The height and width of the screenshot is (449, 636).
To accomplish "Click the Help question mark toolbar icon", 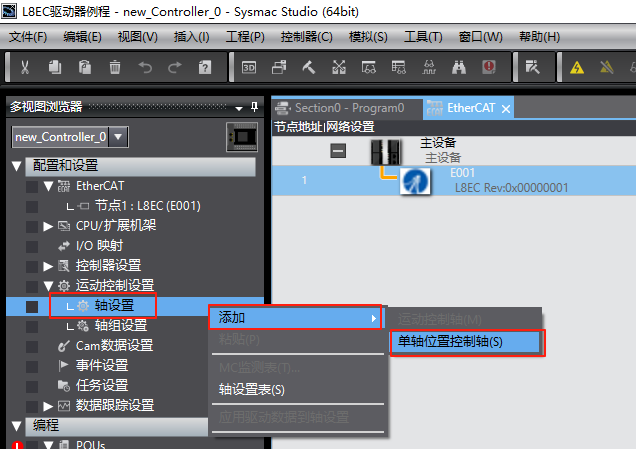I will 205,67.
